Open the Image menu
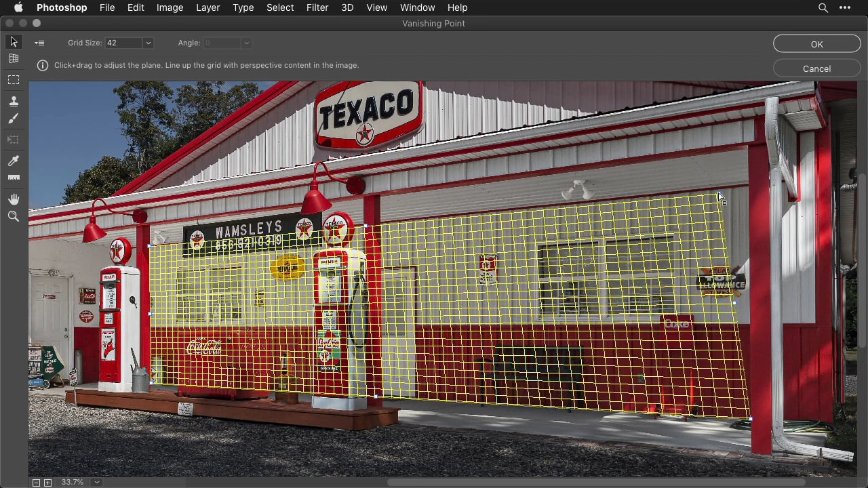 (x=170, y=7)
